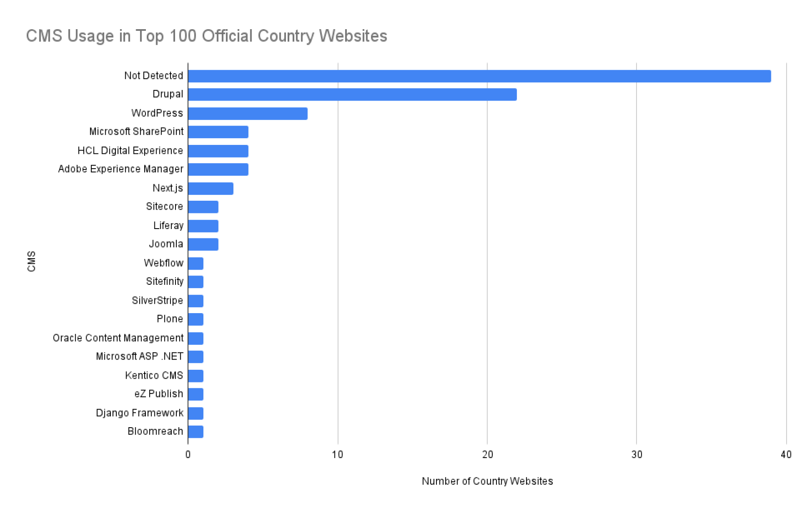The height and width of the screenshot is (513, 812).
Task: Select the Microsoft SharePoint bar
Action: [x=218, y=132]
